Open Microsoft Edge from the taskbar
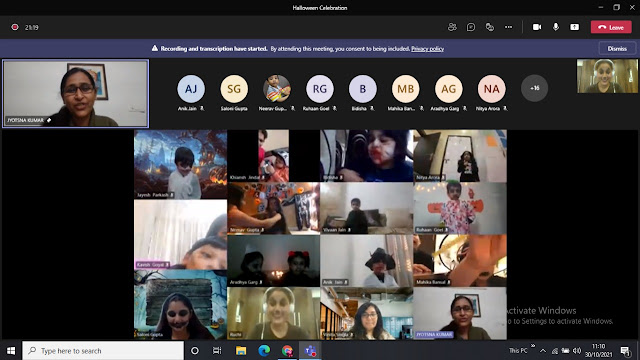Viewport: 640px width, 360px height. tap(264, 351)
